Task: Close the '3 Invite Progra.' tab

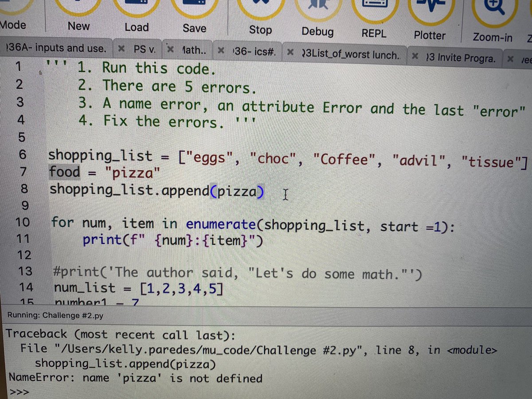Action: (415, 56)
